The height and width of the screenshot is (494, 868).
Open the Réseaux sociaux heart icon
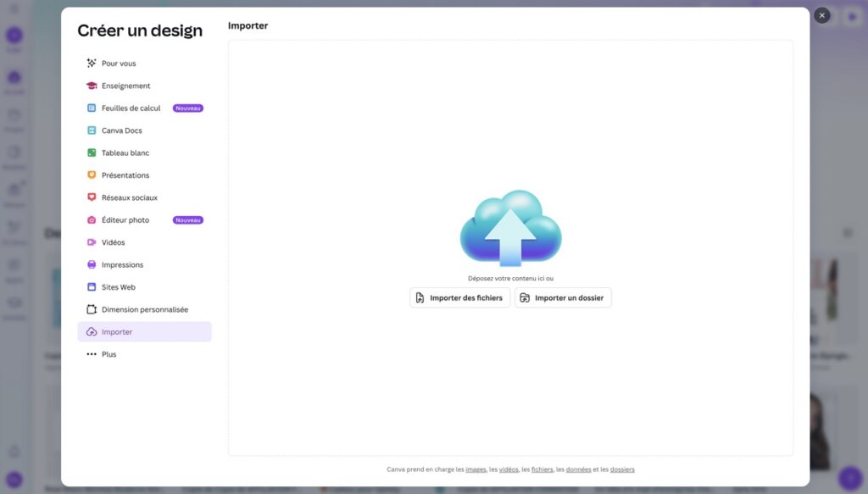coord(92,197)
